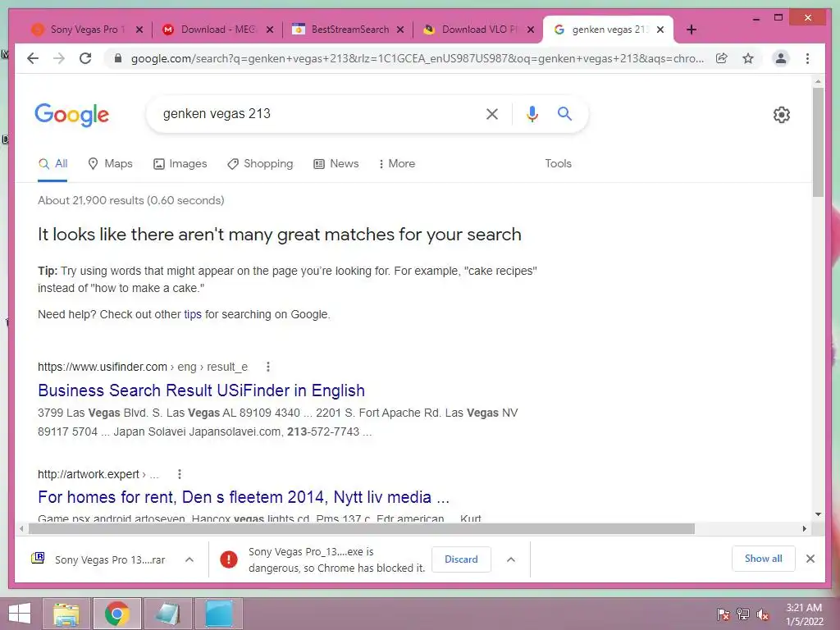Open options for artwork.expert result
Image resolution: width=840 pixels, height=630 pixels.
tap(180, 474)
